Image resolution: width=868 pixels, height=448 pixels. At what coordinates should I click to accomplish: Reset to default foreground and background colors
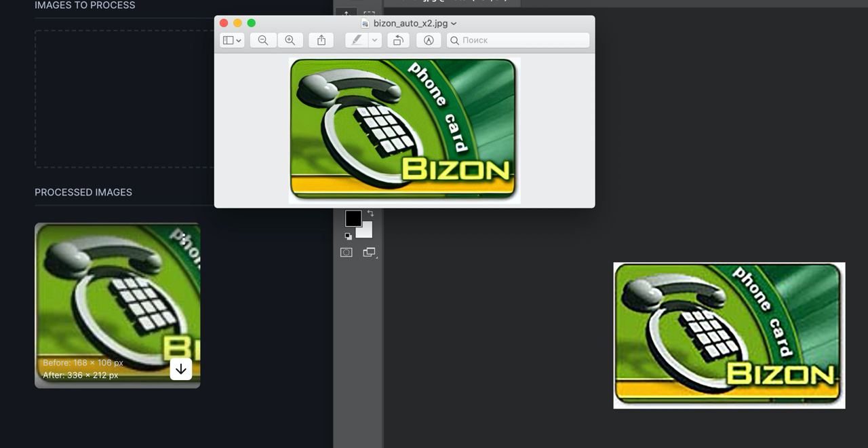[348, 236]
